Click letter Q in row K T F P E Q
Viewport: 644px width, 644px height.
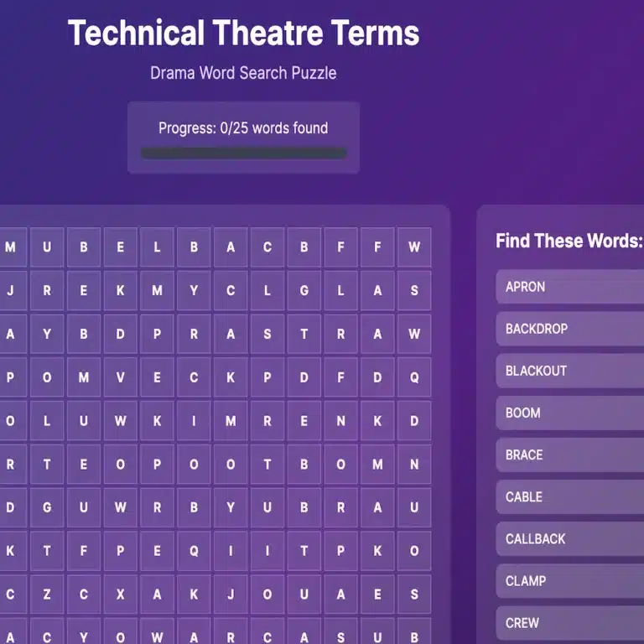194,551
